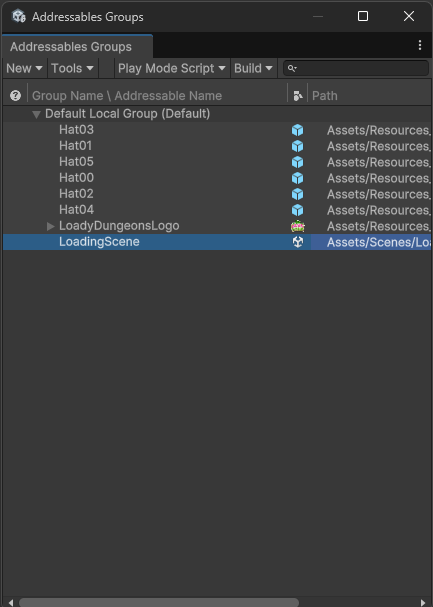Click the LoadyDungeonsLogo sprite icon
The image size is (433, 607).
click(298, 226)
